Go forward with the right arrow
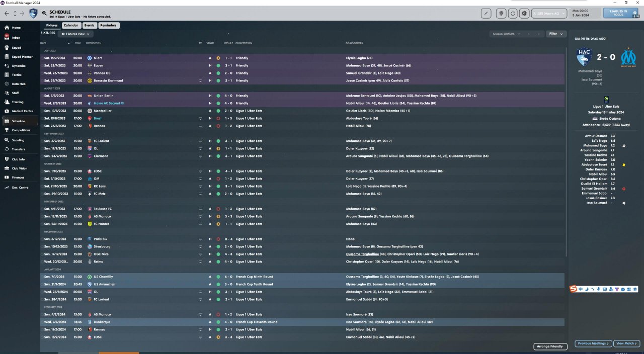The image size is (644, 354). point(22,13)
